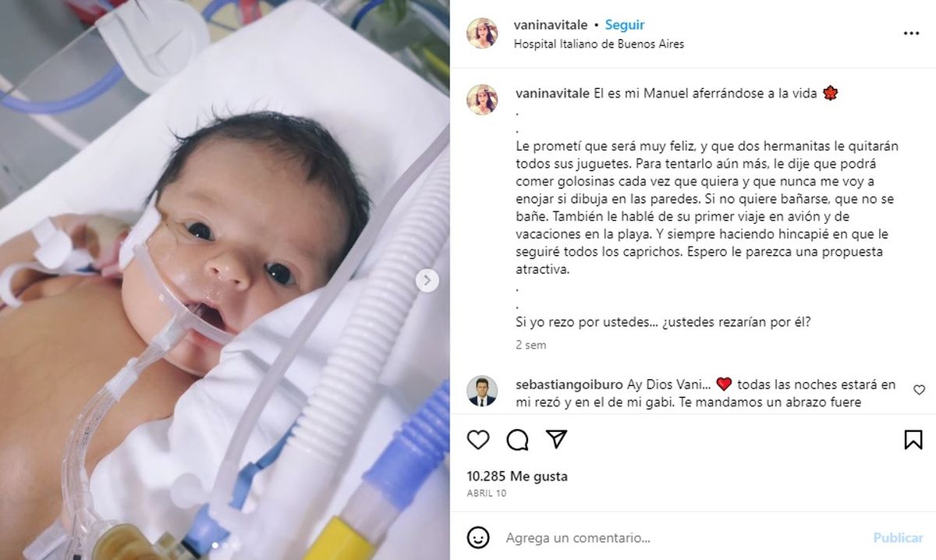Like the post with the heart icon
Viewport: 936px width, 560px height.
tap(478, 440)
